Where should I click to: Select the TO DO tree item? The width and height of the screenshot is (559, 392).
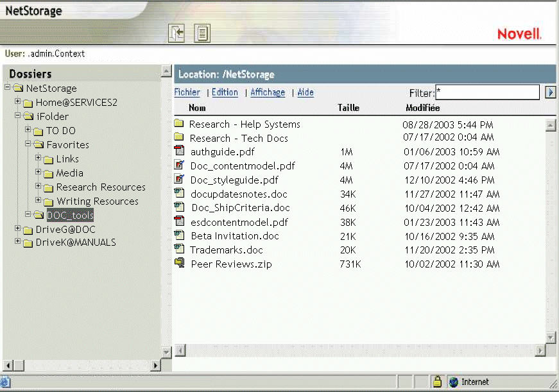(61, 131)
